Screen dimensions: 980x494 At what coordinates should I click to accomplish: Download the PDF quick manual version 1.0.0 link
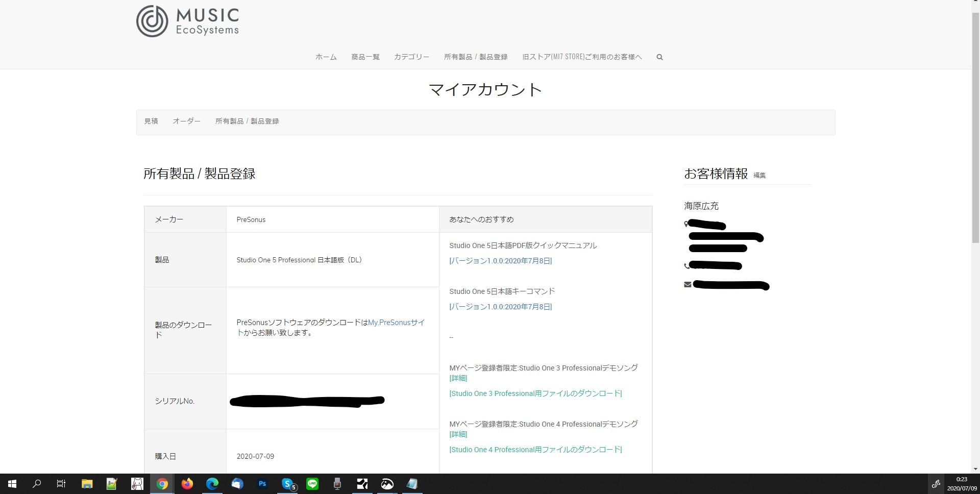pos(501,261)
